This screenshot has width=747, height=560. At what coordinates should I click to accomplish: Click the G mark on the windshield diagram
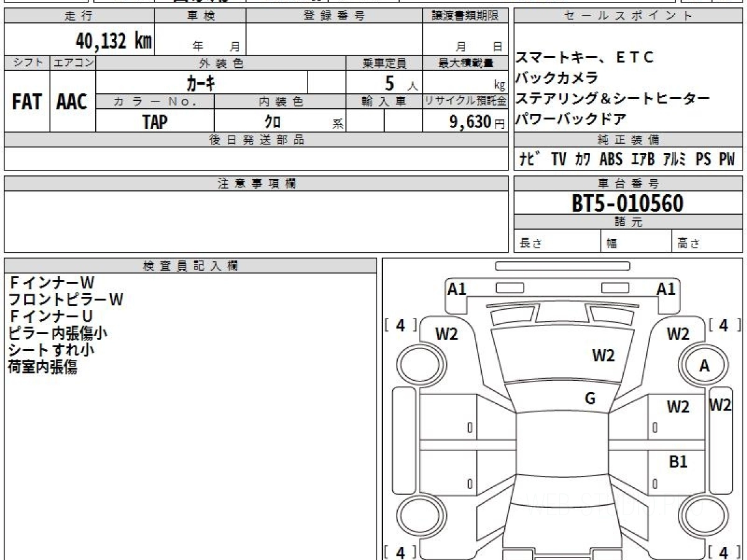(590, 399)
